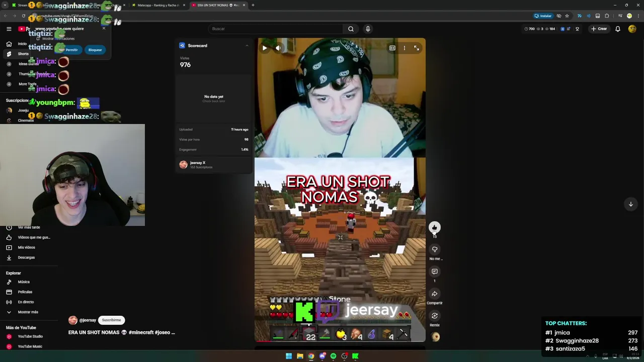Play the Short with the play button

tap(265, 48)
